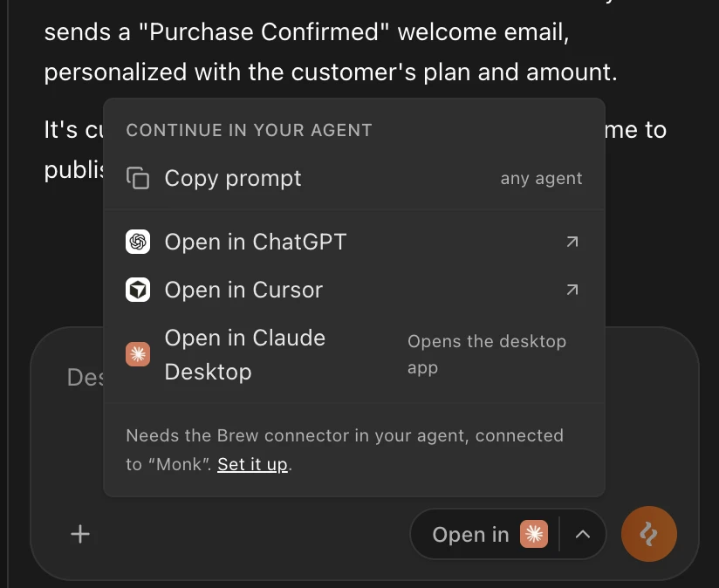Click the plus attachment icon

click(80, 535)
